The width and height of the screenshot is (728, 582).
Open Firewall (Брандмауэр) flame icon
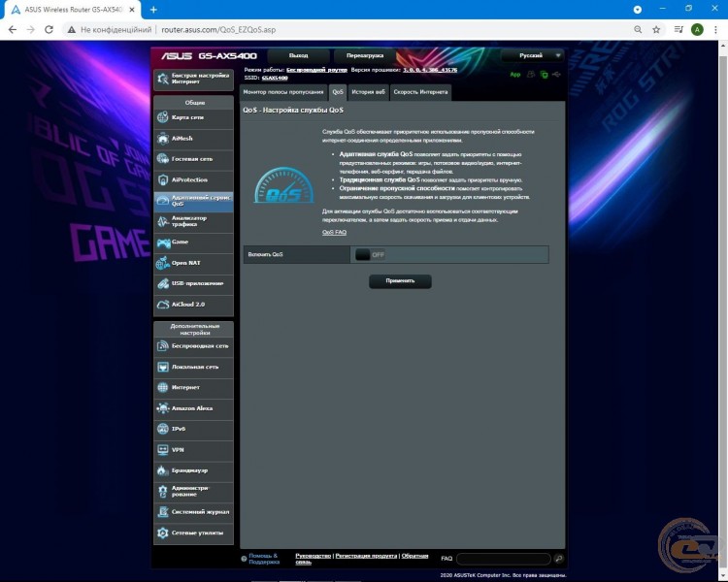(x=162, y=470)
